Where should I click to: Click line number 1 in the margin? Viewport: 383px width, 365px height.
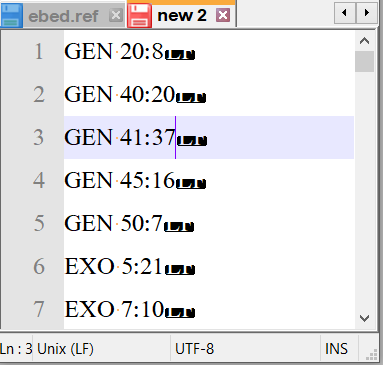click(x=39, y=52)
